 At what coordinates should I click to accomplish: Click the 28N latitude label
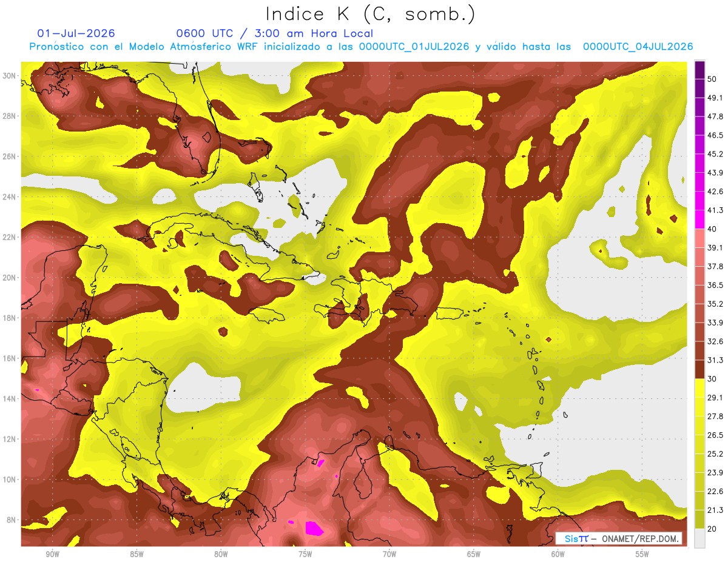(9, 116)
